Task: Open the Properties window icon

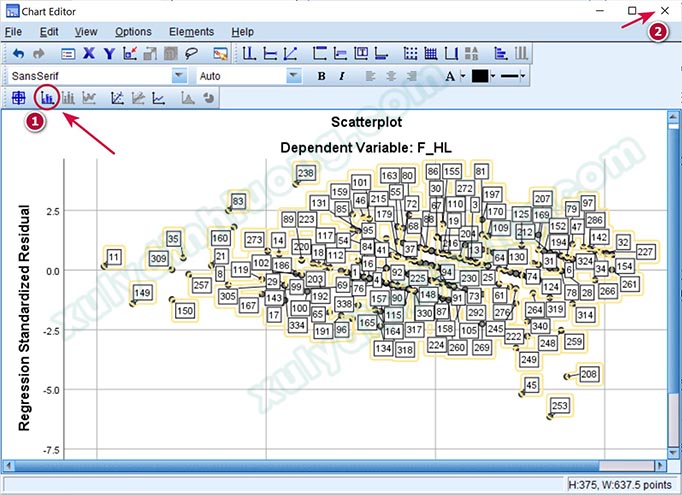Action: pyautogui.click(x=68, y=53)
